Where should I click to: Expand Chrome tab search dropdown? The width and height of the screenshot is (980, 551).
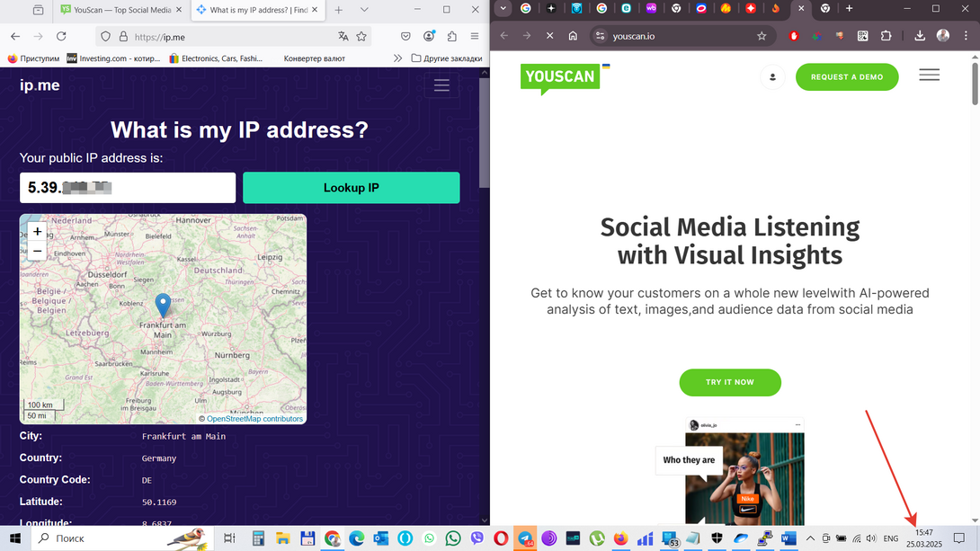[x=503, y=9]
